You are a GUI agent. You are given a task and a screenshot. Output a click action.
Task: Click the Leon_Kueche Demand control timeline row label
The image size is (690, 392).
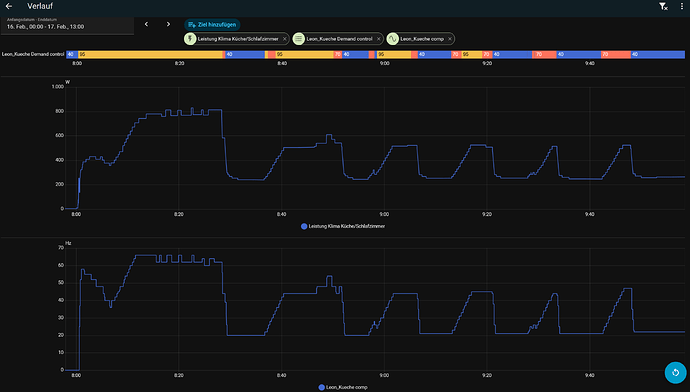(x=33, y=54)
